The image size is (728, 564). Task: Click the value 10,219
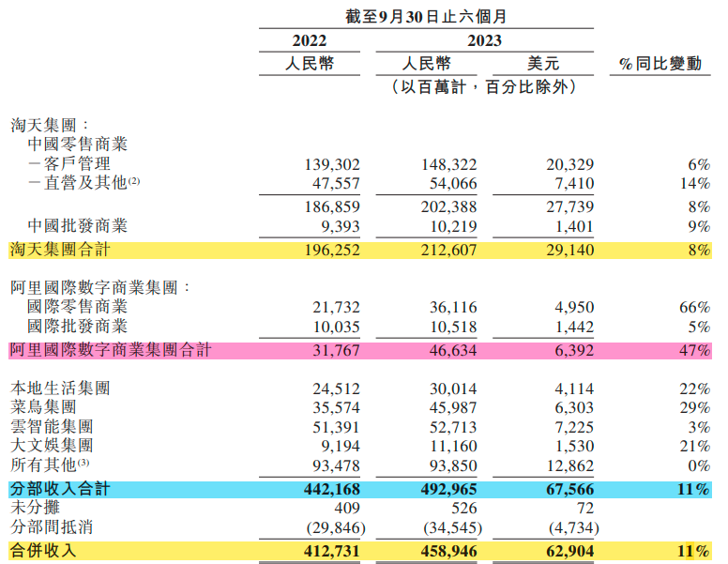[453, 227]
